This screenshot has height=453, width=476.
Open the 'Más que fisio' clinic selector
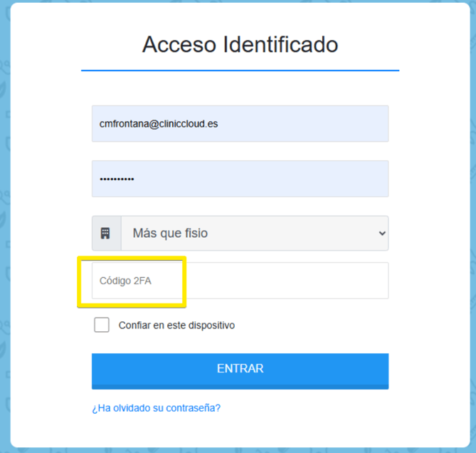coord(255,234)
